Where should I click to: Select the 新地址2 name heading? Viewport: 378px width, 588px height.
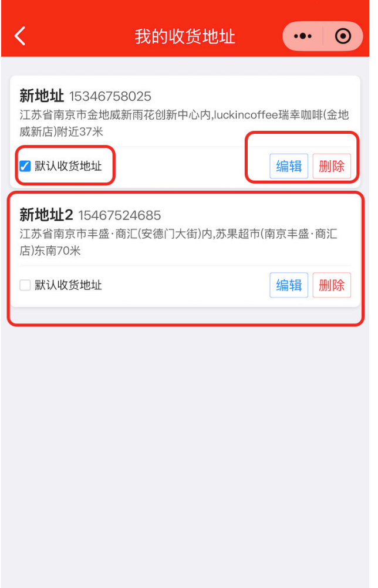46,215
